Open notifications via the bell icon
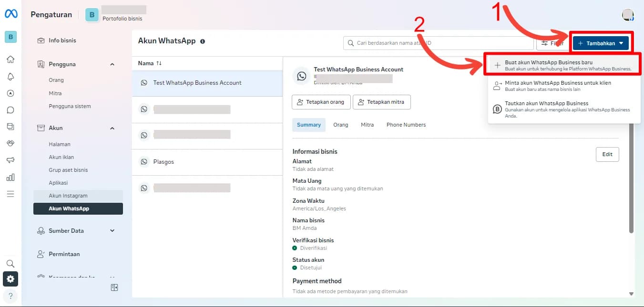Image resolution: width=644 pixels, height=307 pixels. tap(10, 76)
